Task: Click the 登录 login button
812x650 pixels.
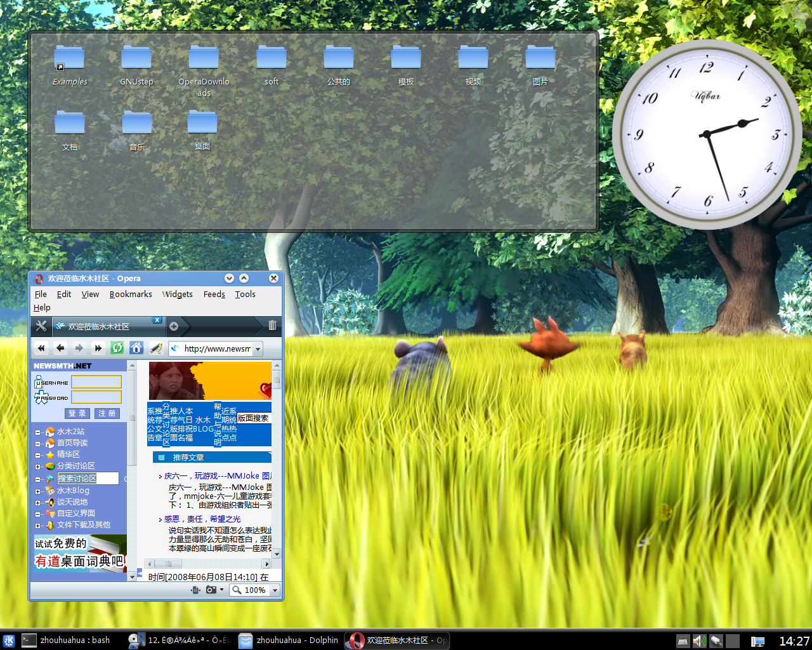Action: (x=77, y=413)
